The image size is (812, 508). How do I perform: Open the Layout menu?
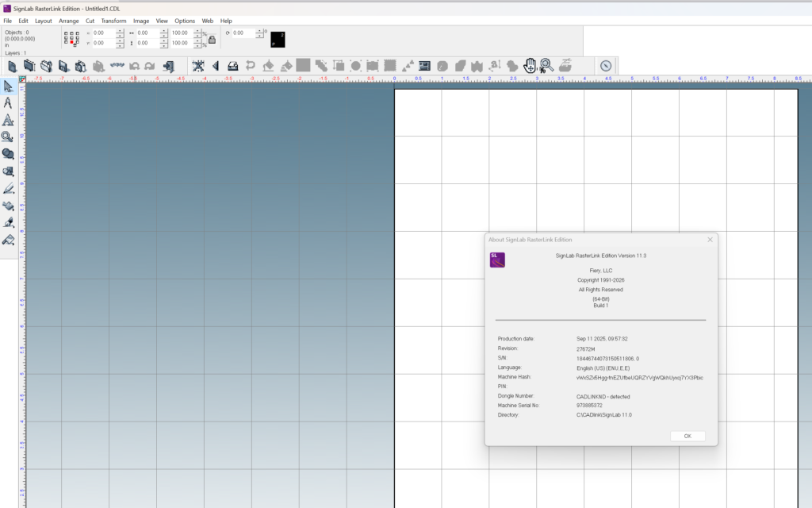click(x=44, y=21)
